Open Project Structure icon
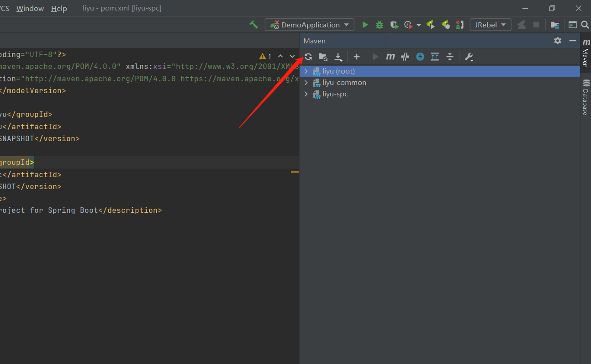The width and height of the screenshot is (591, 364). pos(554,25)
